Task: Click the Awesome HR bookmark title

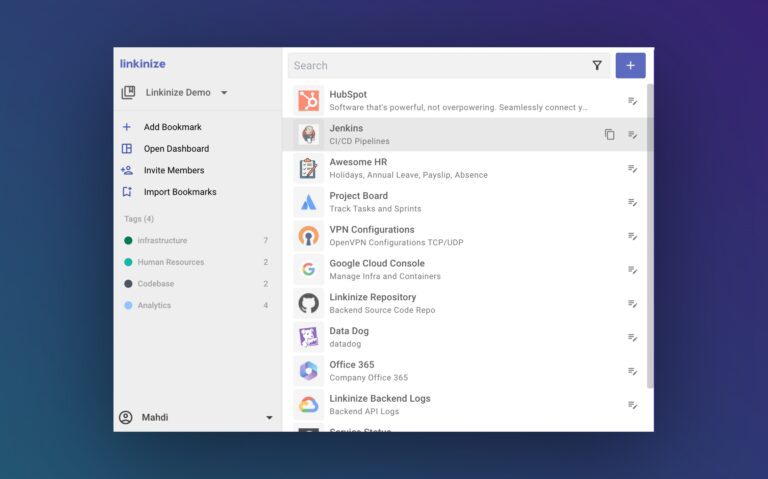Action: click(358, 162)
